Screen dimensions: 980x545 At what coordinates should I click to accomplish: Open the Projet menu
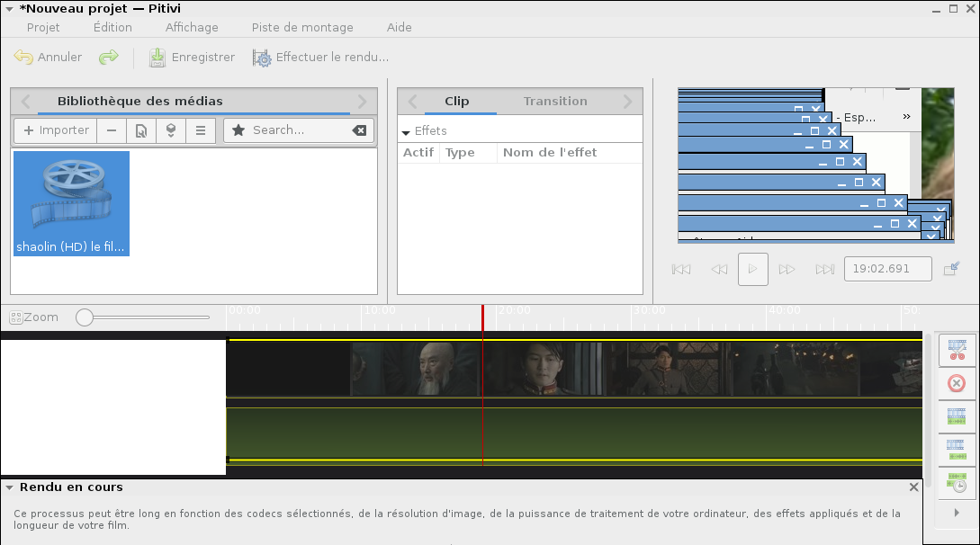tap(43, 28)
